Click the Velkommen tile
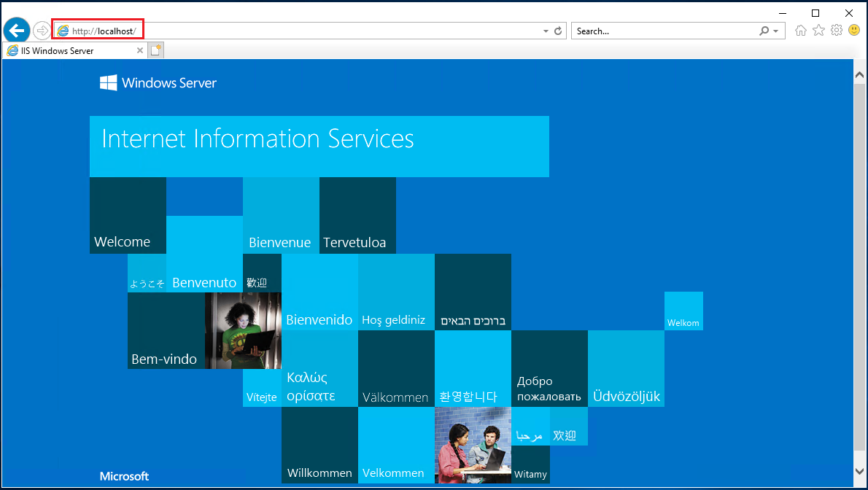Viewport: 868px width, 490px height. pyautogui.click(x=396, y=445)
